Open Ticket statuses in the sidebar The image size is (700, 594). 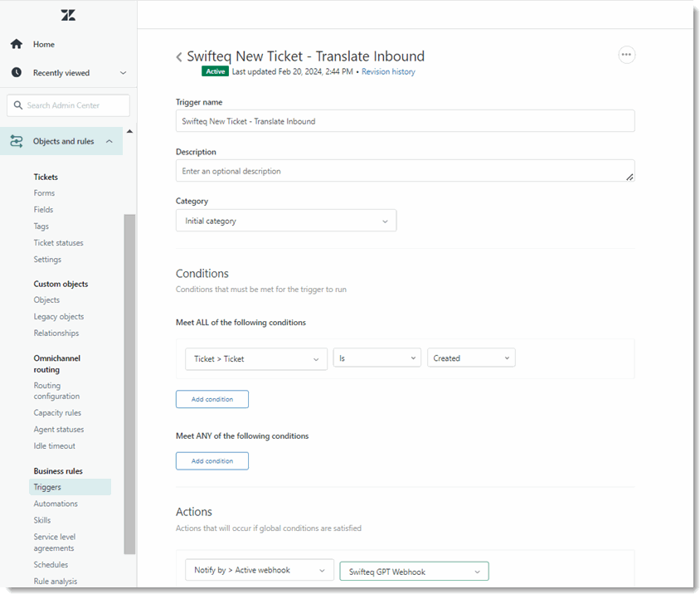(x=59, y=243)
